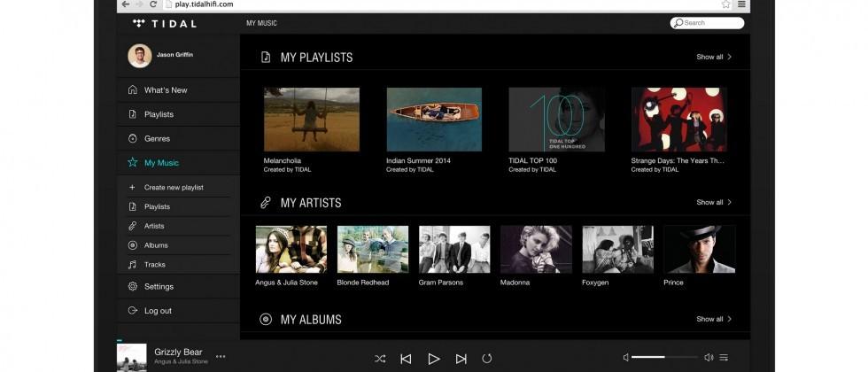The image size is (868, 372).
Task: Open the Gram Parsons artist photo
Action: tap(454, 249)
